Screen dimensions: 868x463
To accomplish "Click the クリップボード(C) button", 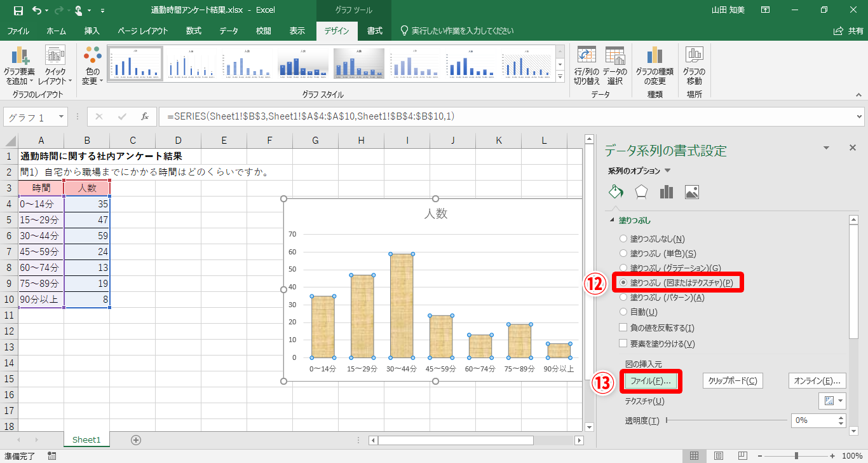I will pyautogui.click(x=733, y=381).
